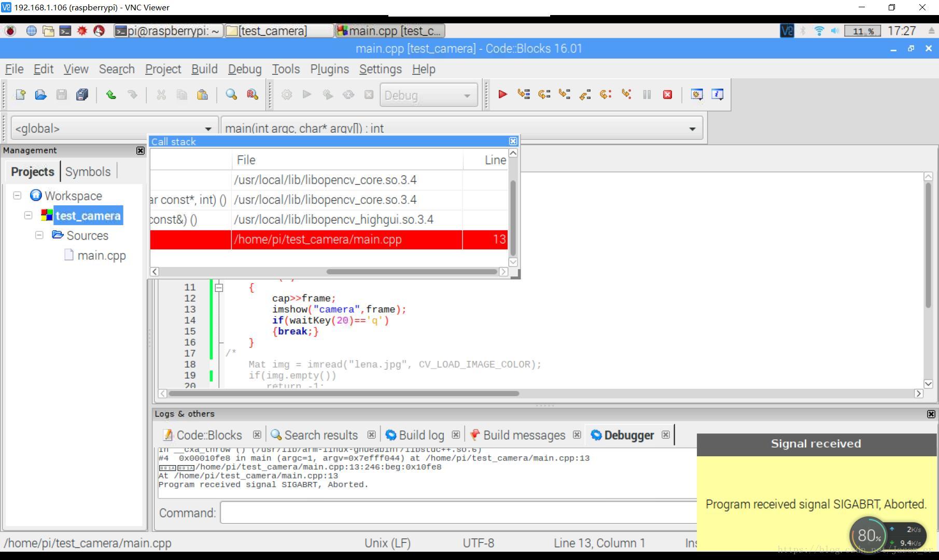Close the Debugger log tab
The image size is (939, 560).
(666, 435)
